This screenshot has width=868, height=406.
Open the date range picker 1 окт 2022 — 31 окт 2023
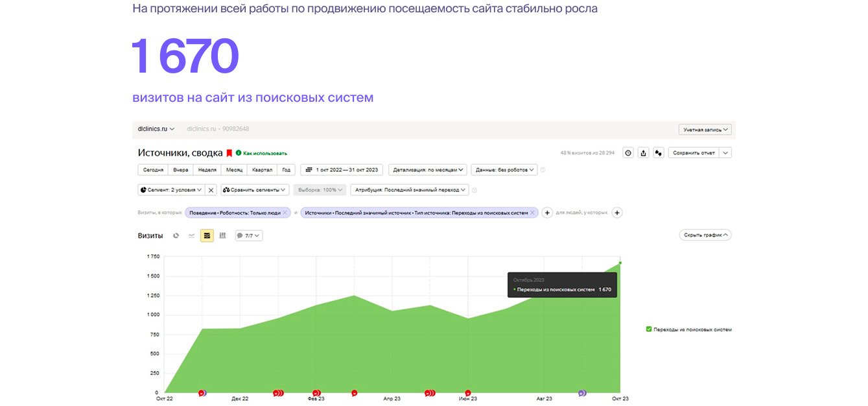pos(342,170)
